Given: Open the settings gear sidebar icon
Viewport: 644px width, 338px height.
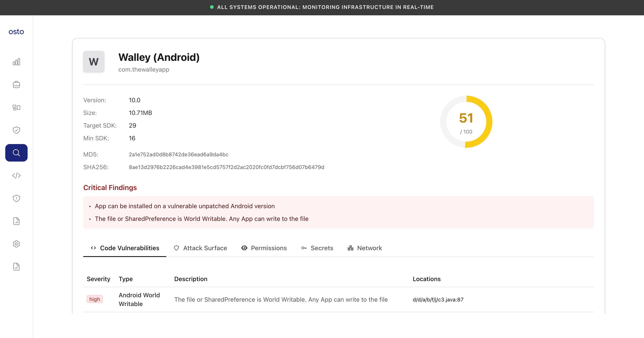Looking at the screenshot, I should 16,244.
